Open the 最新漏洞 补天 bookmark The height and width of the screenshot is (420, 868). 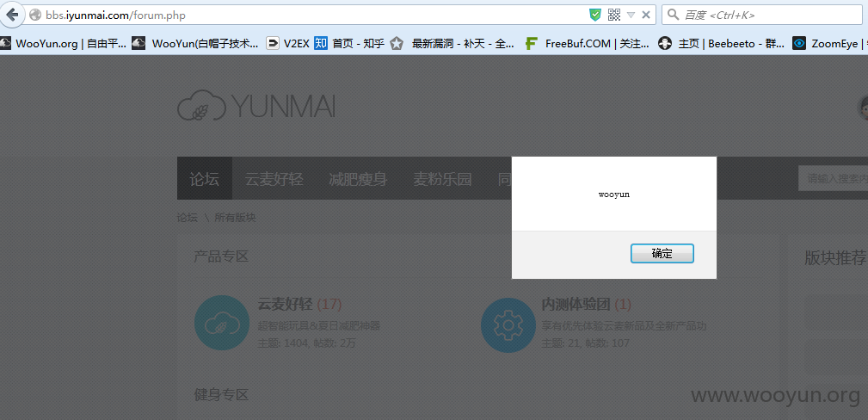452,43
